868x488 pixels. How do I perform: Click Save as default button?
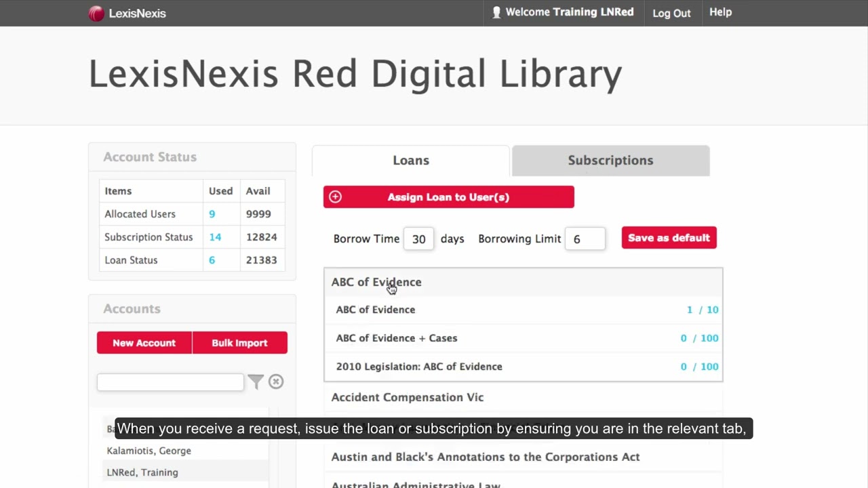[669, 238]
